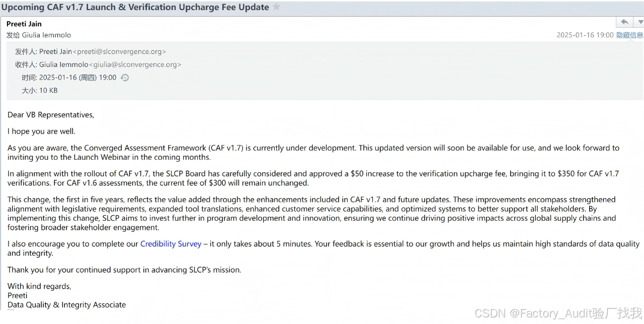Click the 隐藏信息 hide details link
The image size is (644, 324).
click(630, 35)
